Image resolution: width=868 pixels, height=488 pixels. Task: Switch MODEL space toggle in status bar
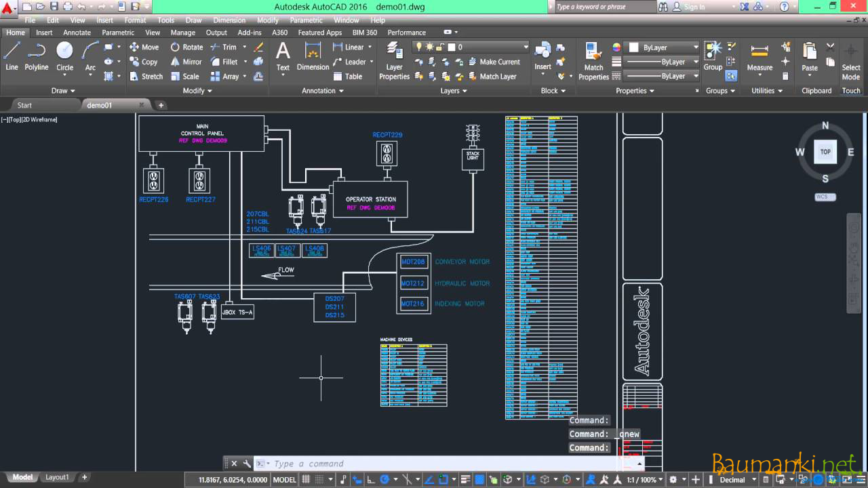[x=284, y=480]
